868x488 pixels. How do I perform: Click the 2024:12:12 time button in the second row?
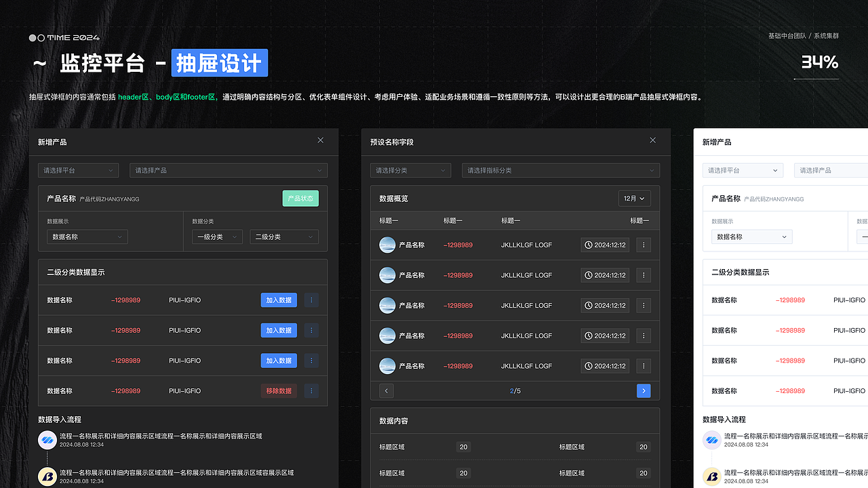pyautogui.click(x=605, y=275)
